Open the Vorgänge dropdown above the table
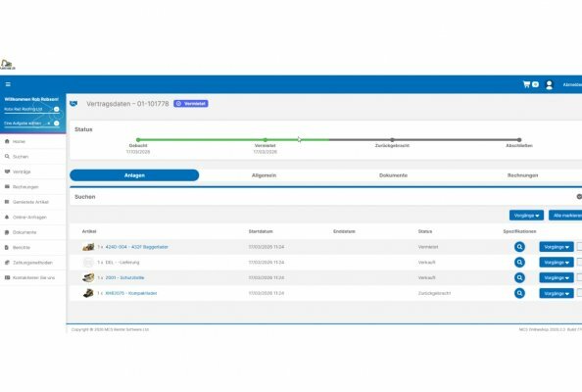The height and width of the screenshot is (392, 582). (526, 216)
